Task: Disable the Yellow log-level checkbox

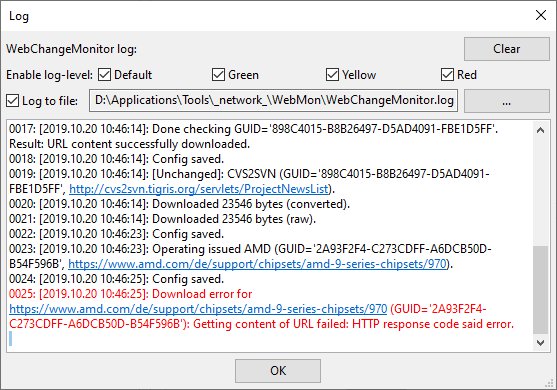Action: [x=332, y=75]
